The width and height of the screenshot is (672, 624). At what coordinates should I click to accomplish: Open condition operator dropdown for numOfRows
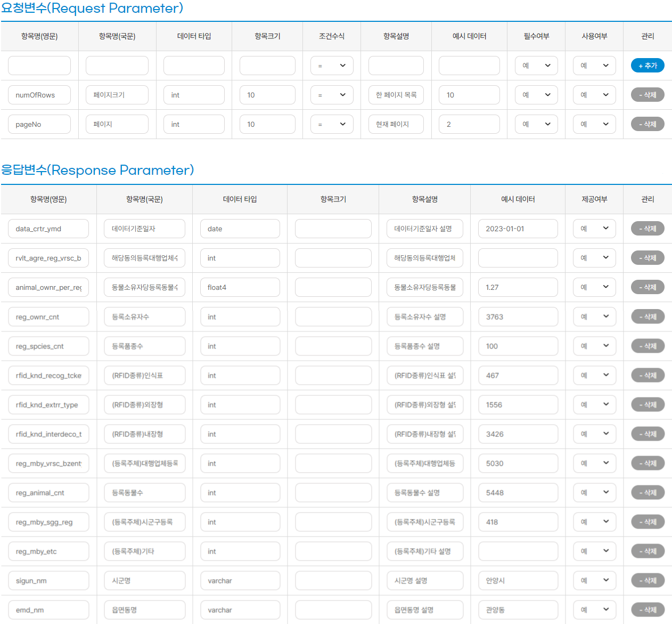point(332,95)
